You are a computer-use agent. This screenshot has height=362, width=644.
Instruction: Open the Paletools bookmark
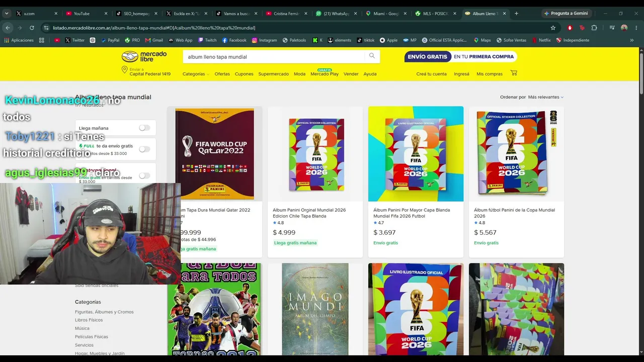(x=294, y=40)
